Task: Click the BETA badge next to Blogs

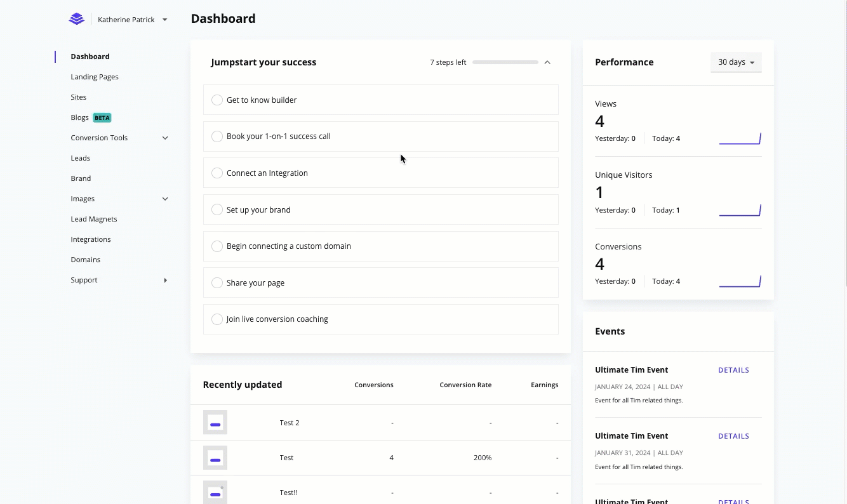Action: tap(102, 117)
